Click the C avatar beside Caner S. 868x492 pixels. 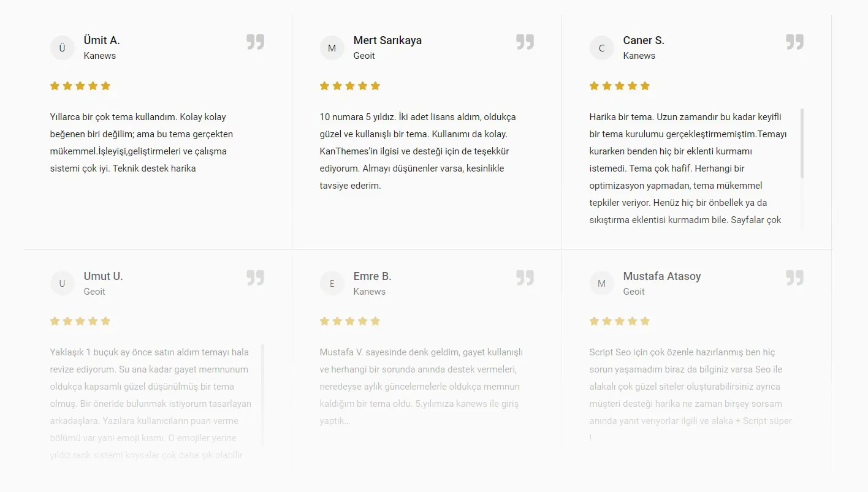click(x=601, y=48)
